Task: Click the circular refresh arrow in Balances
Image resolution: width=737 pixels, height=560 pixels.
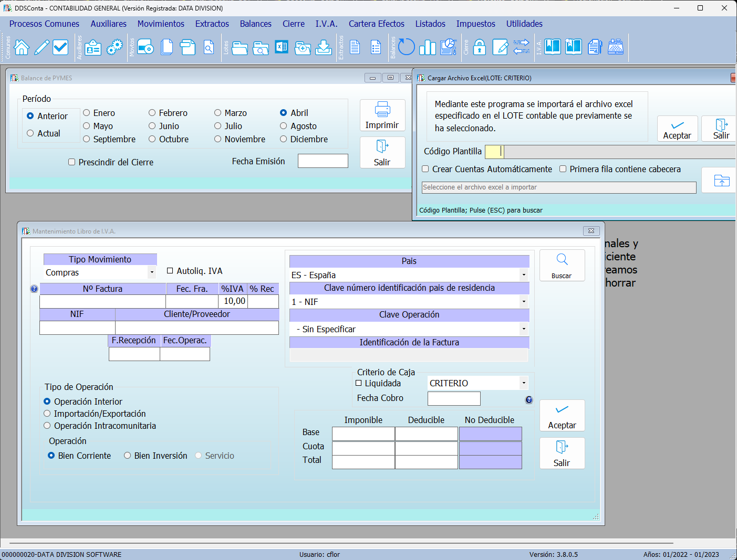Action: (x=406, y=47)
